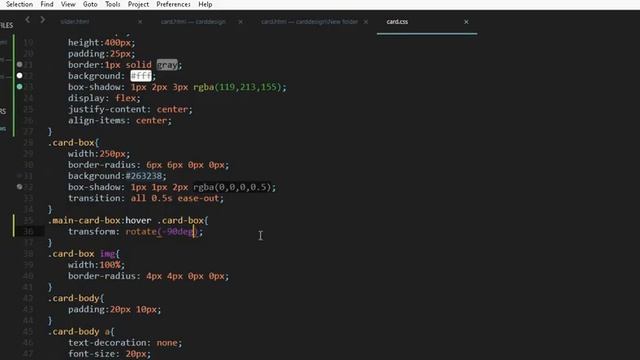Click the text-decoration: none line
This screenshot has height=360, width=640.
pos(125,343)
